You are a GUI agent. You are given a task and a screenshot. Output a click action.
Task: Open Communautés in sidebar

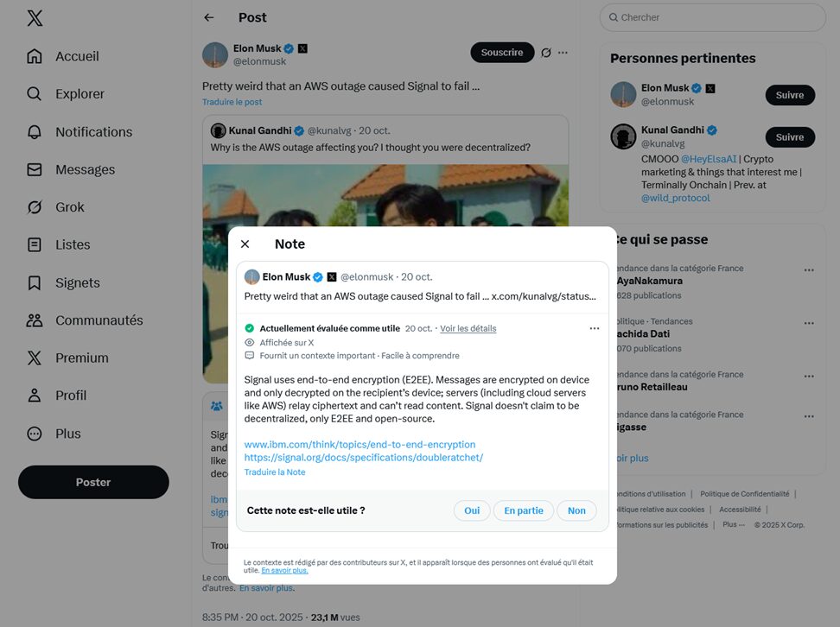35,320
